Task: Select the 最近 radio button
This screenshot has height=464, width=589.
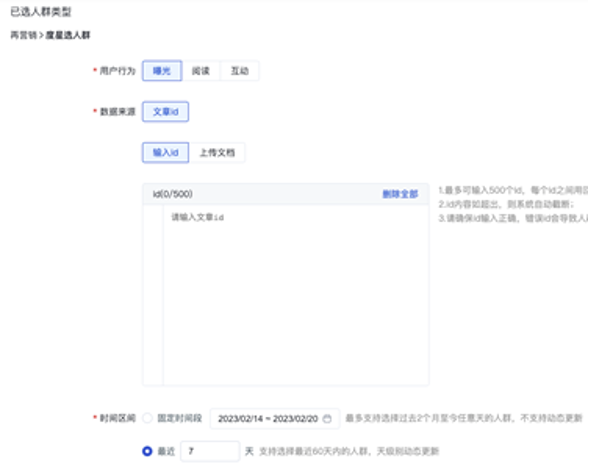Action: click(147, 451)
